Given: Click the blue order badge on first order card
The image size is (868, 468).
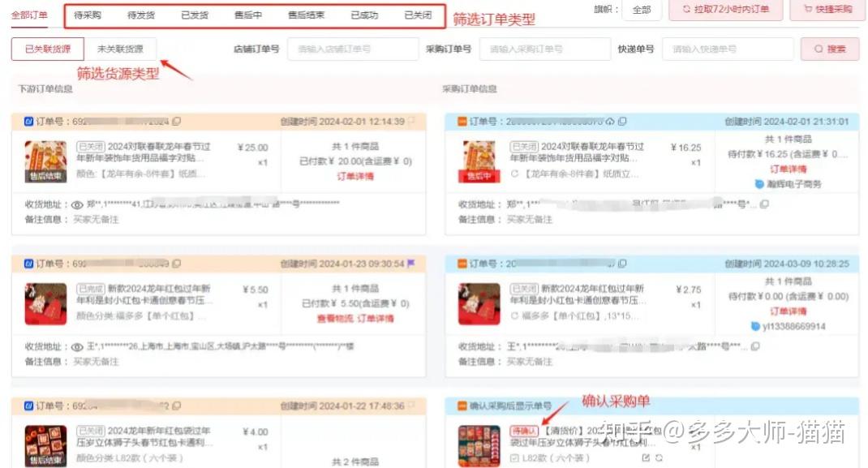Looking at the screenshot, I should [x=28, y=120].
